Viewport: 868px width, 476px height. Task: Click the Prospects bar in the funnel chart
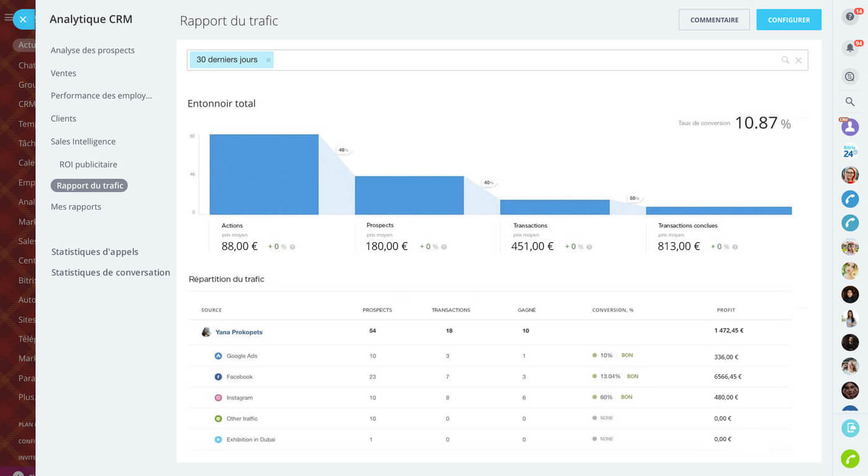(409, 195)
